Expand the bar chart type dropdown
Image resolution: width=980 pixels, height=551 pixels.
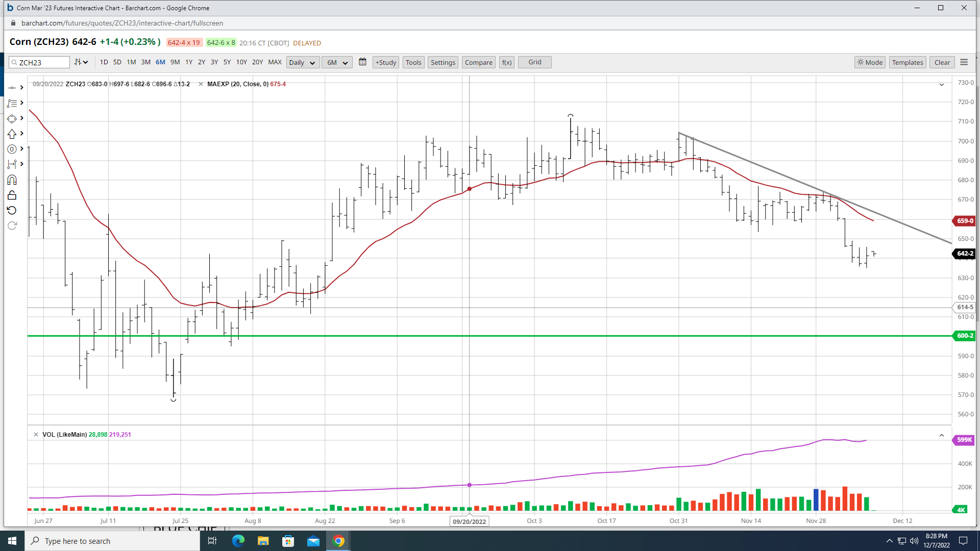click(81, 62)
